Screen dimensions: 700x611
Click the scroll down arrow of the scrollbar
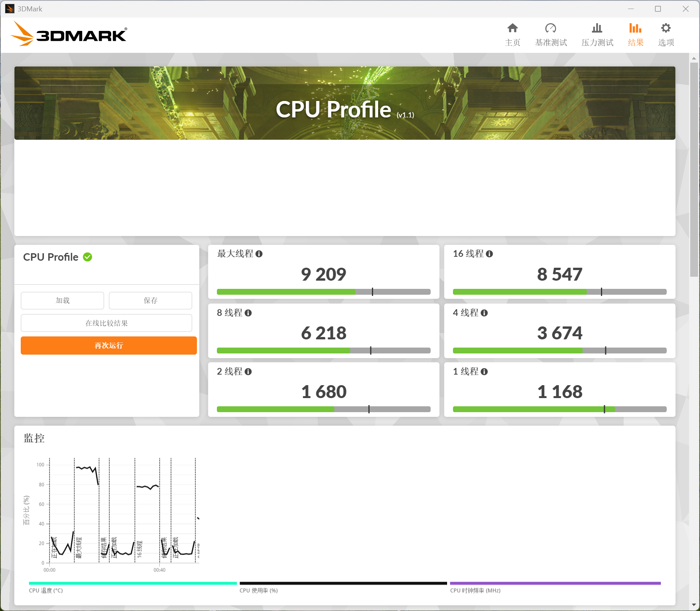click(x=694, y=605)
